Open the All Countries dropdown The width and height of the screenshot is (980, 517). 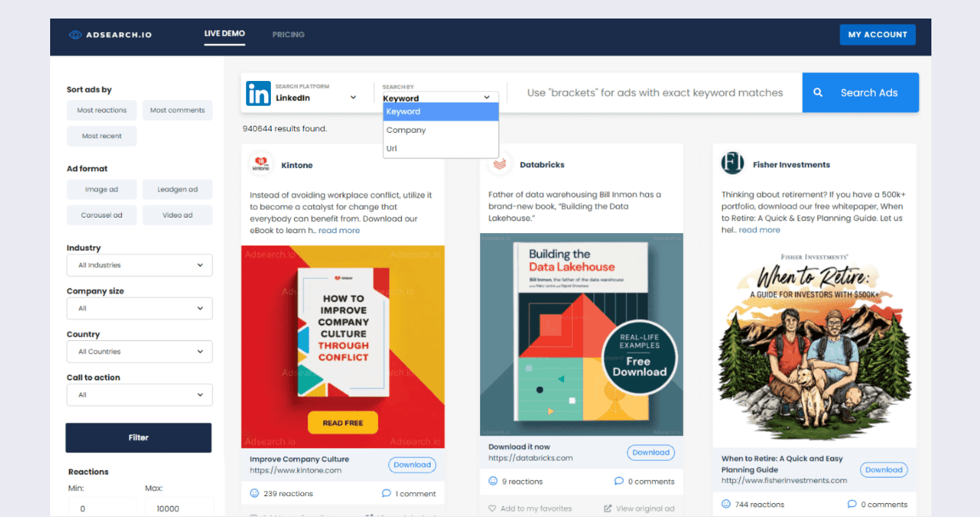140,352
